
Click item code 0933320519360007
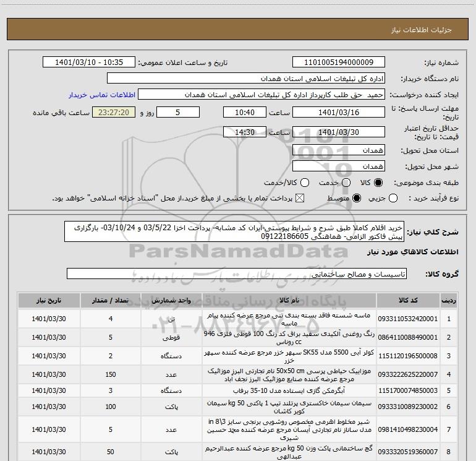point(408,452)
